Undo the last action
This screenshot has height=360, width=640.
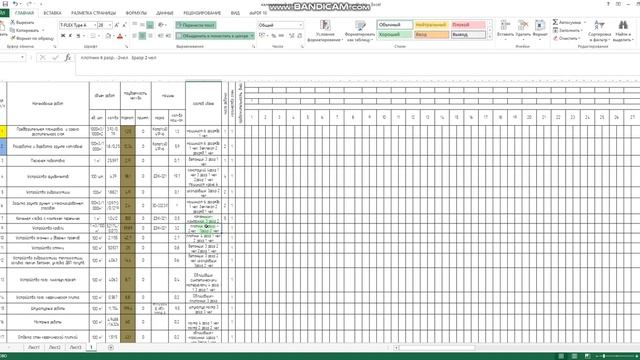pos(15,4)
